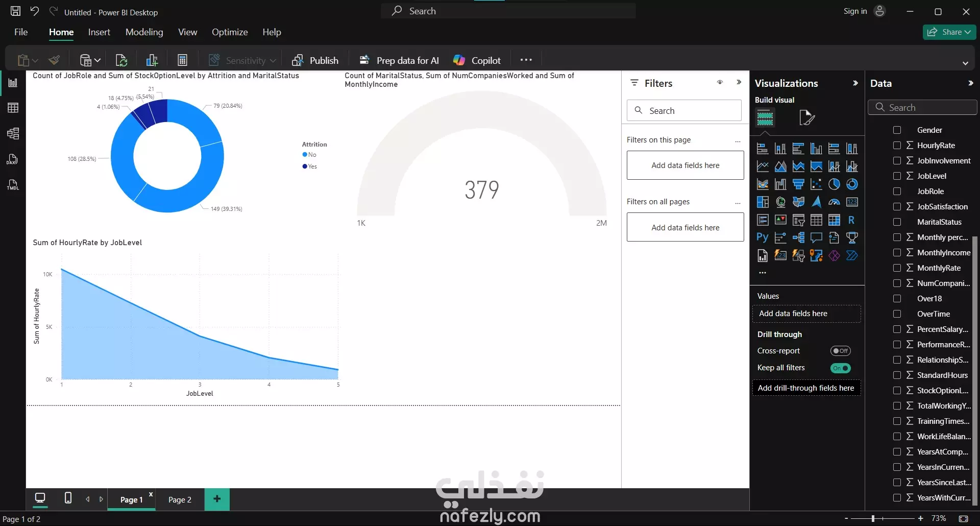Open the Get data dropdown
980x526 pixels.
pos(97,60)
